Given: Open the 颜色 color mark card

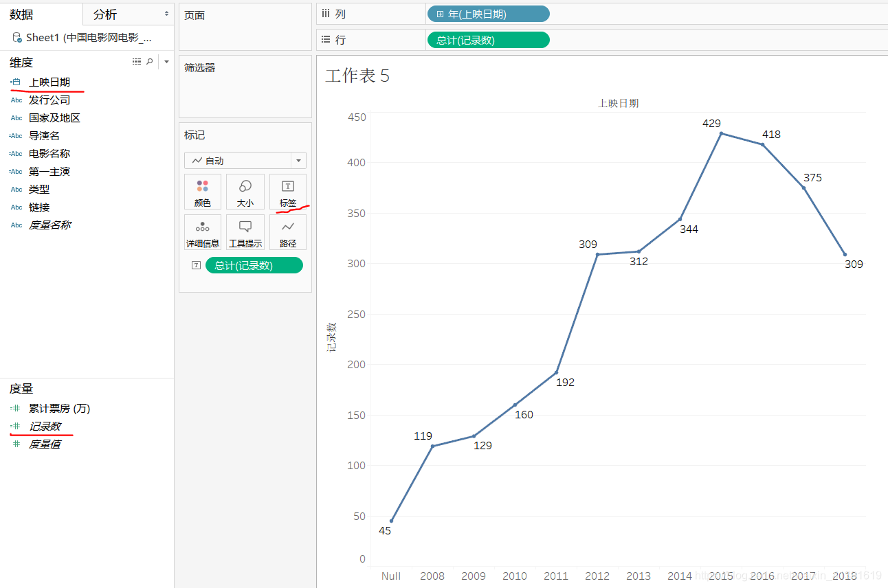Looking at the screenshot, I should click(203, 192).
